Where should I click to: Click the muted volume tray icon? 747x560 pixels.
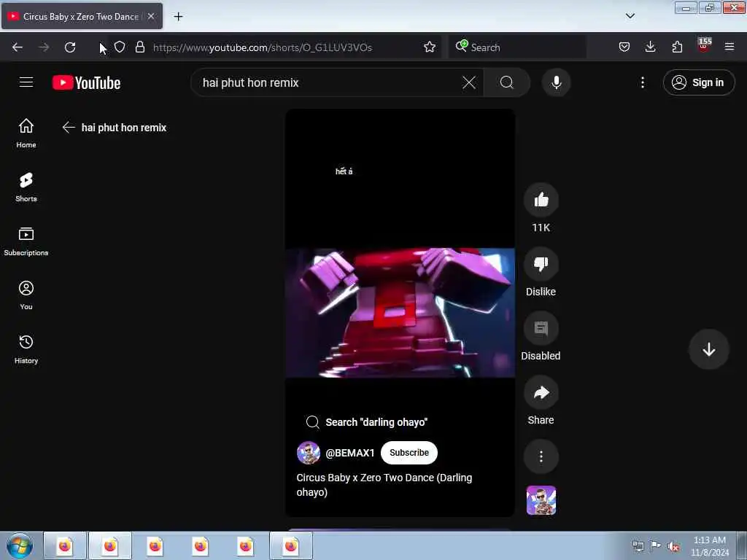pos(673,547)
